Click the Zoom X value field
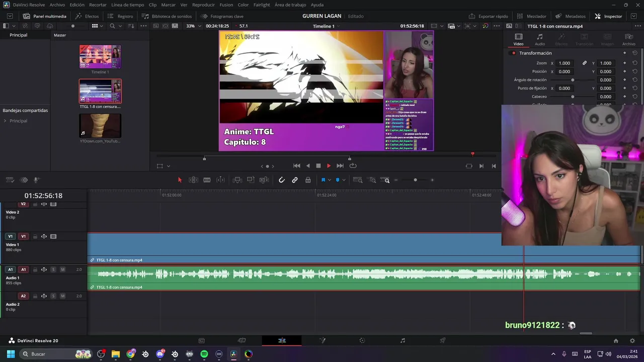 point(565,63)
